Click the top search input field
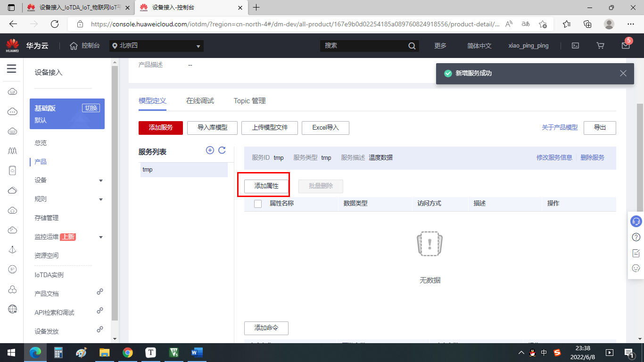The height and width of the screenshot is (362, 644). point(363,46)
